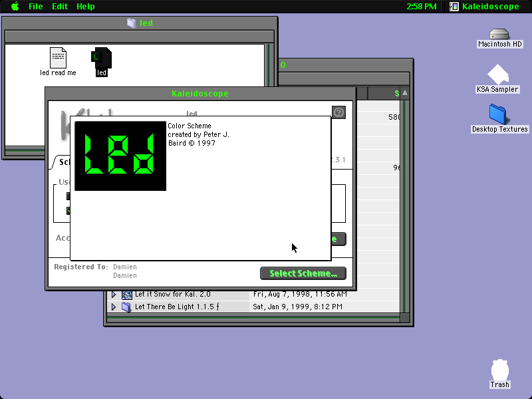Click the help question-mark icon in Kaleidoscope
The image size is (532, 399).
point(338,112)
